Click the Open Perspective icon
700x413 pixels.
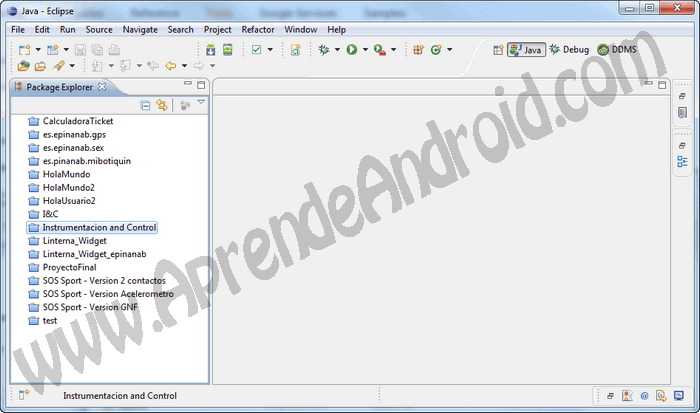click(498, 50)
